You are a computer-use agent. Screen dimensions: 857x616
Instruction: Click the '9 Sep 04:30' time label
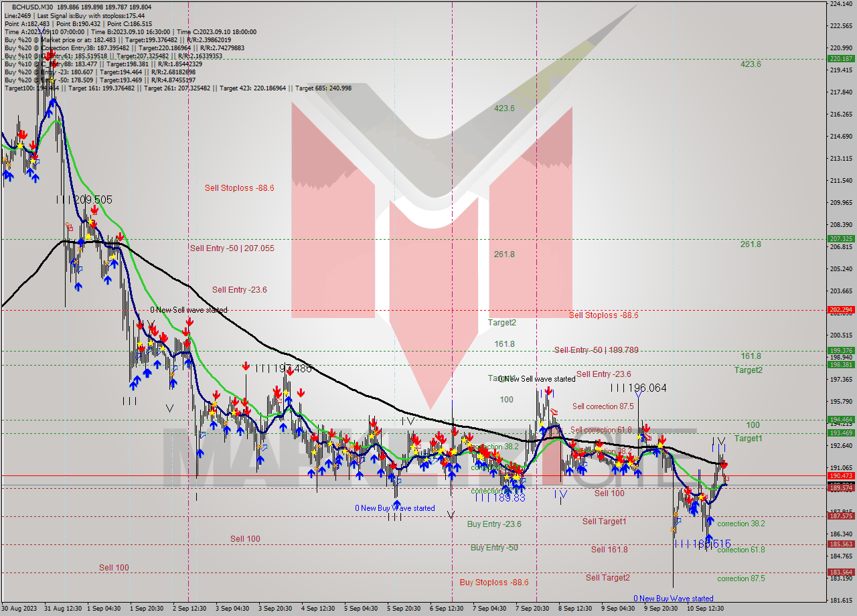(x=618, y=609)
